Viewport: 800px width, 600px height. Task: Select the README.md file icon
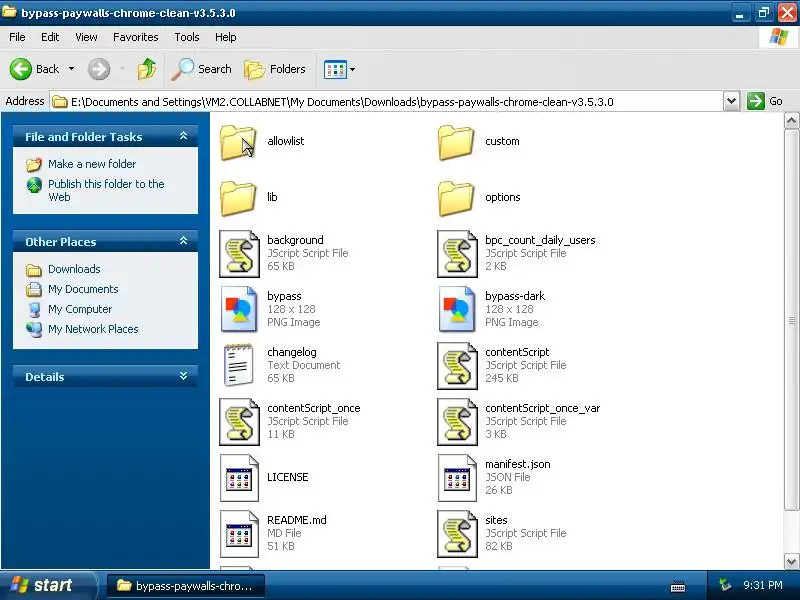(x=239, y=534)
